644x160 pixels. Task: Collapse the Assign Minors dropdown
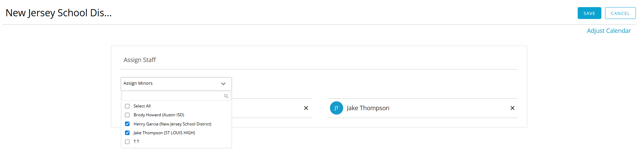[176, 83]
